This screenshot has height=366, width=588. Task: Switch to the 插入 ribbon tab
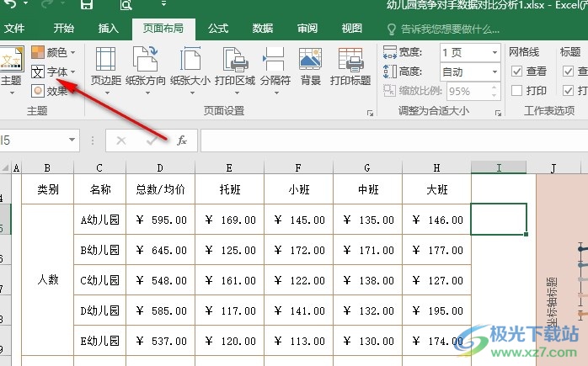(108, 29)
